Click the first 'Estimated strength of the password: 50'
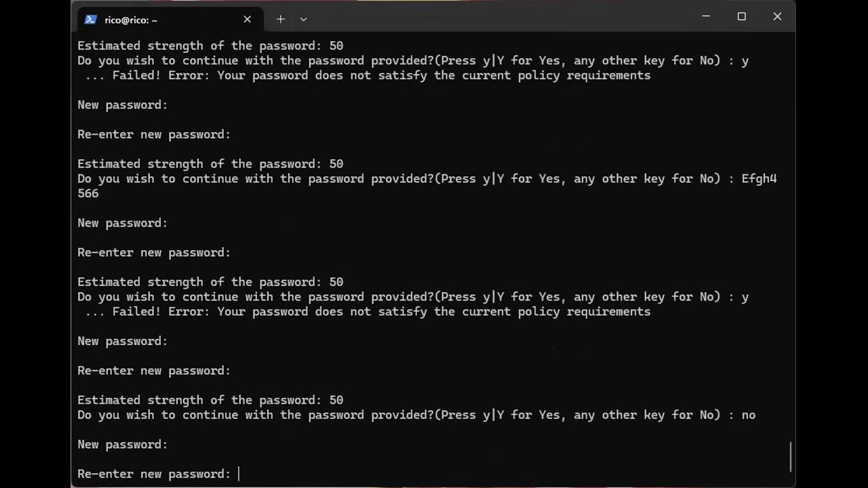This screenshot has height=488, width=868. tap(210, 46)
